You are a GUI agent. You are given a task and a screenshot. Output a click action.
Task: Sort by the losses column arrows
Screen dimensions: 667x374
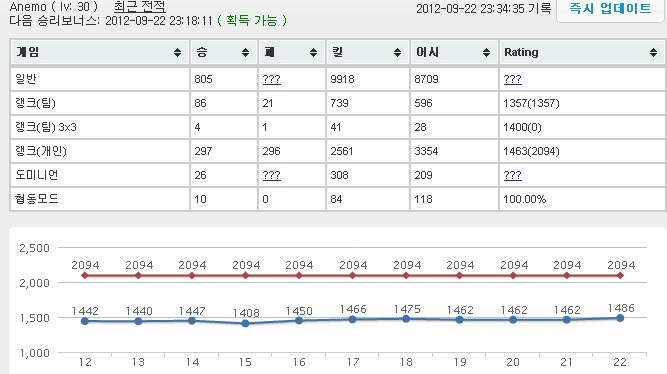click(x=314, y=52)
